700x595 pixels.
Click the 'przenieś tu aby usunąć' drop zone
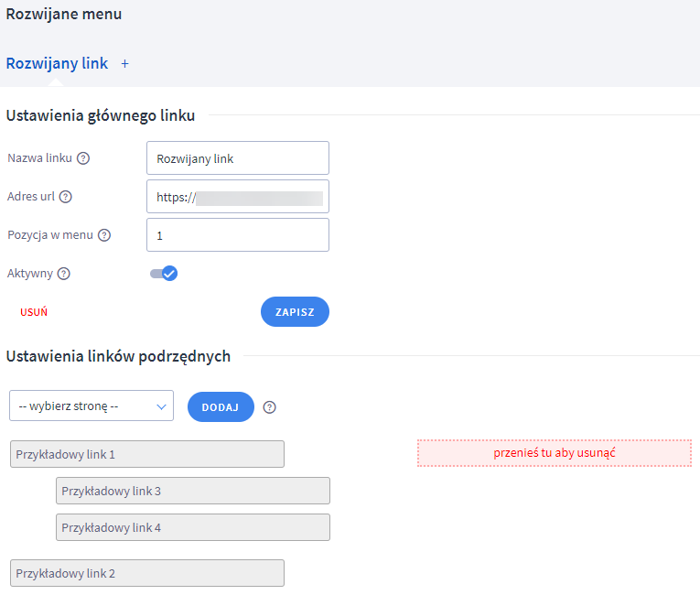pyautogui.click(x=554, y=454)
